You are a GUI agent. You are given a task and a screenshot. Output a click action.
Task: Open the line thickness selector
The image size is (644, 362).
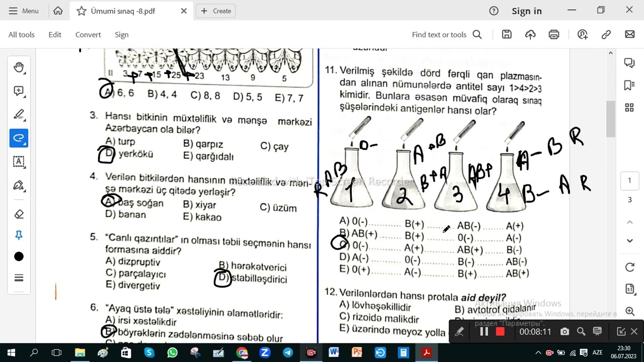pos(19,278)
